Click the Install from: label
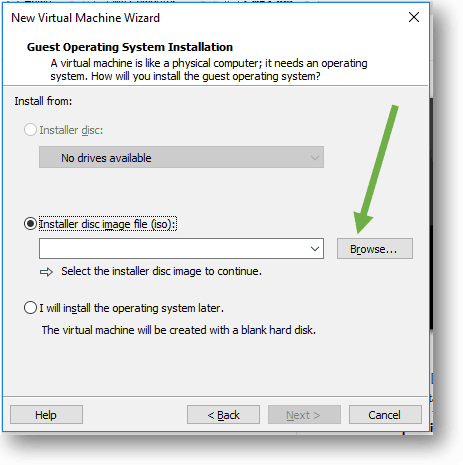This screenshot has width=463, height=465. (x=43, y=101)
